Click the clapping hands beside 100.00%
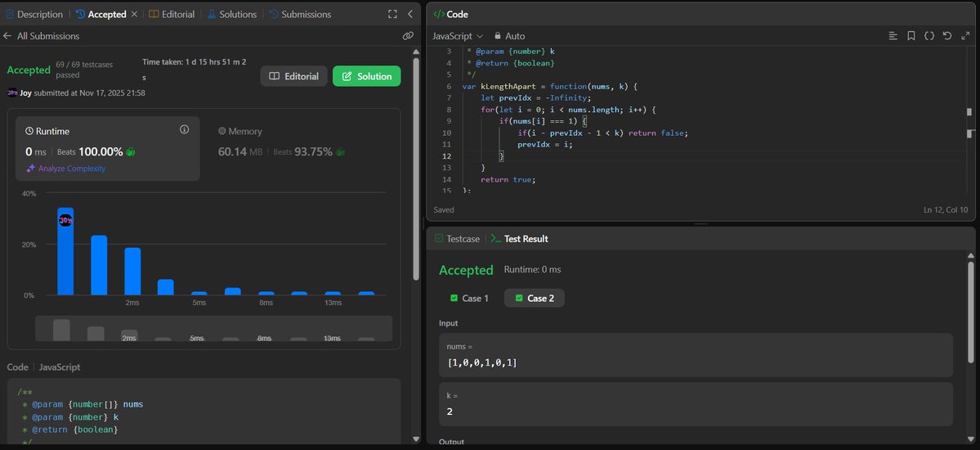The width and height of the screenshot is (980, 450). 131,151
